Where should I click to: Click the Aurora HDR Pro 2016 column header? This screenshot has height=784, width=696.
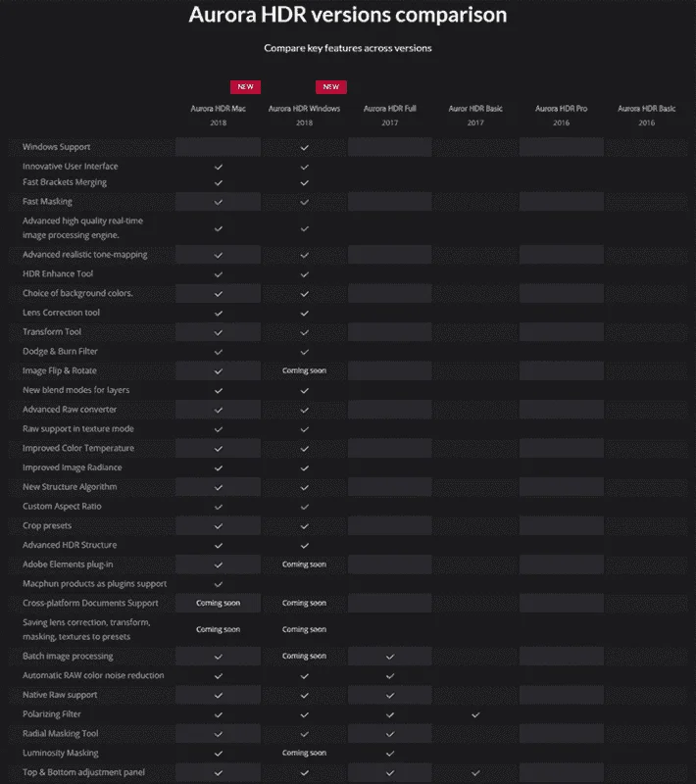[x=561, y=116]
